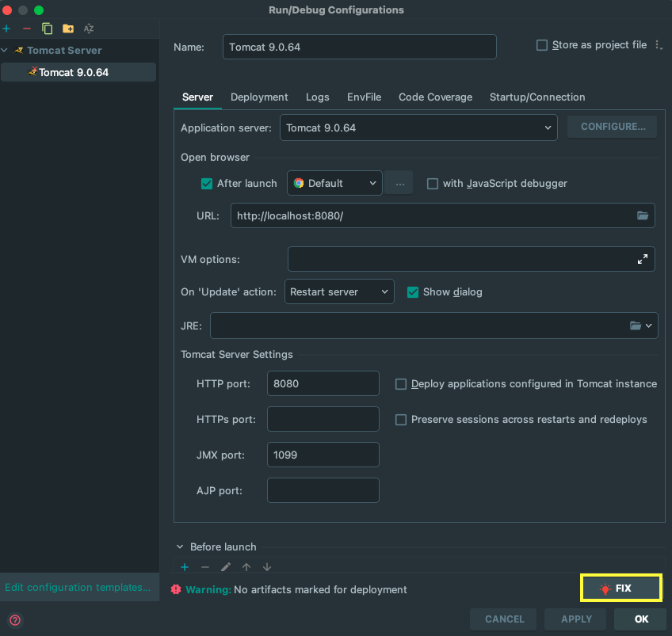Image resolution: width=672 pixels, height=636 pixels.
Task: Focus the HTTPs port field
Action: tap(323, 419)
